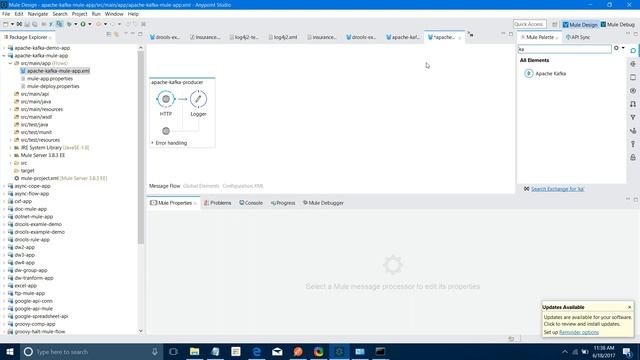The height and width of the screenshot is (360, 640).
Task: Click the palette scopes sidebar square icon
Action: coord(633,77)
